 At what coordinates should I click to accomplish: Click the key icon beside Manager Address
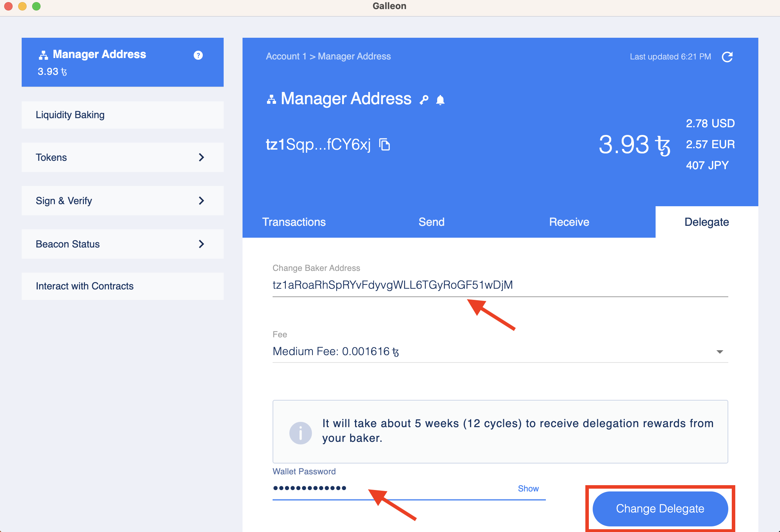[424, 100]
